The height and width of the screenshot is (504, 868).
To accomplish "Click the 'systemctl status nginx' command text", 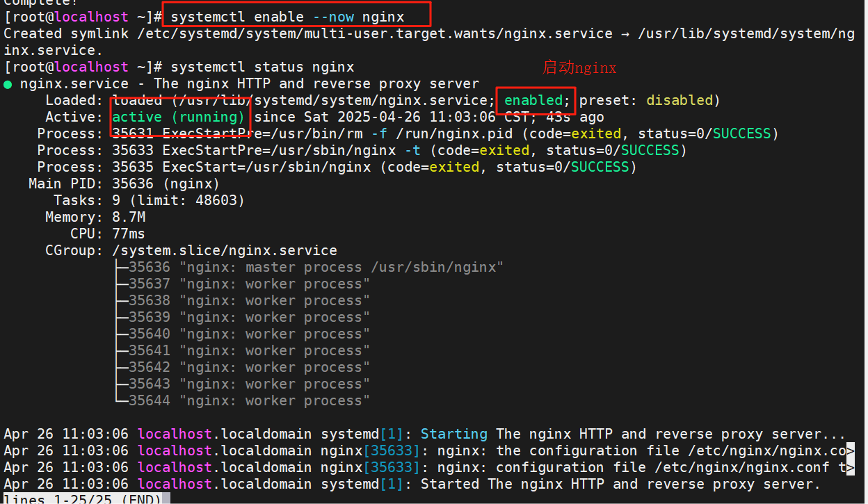I will (x=262, y=67).
